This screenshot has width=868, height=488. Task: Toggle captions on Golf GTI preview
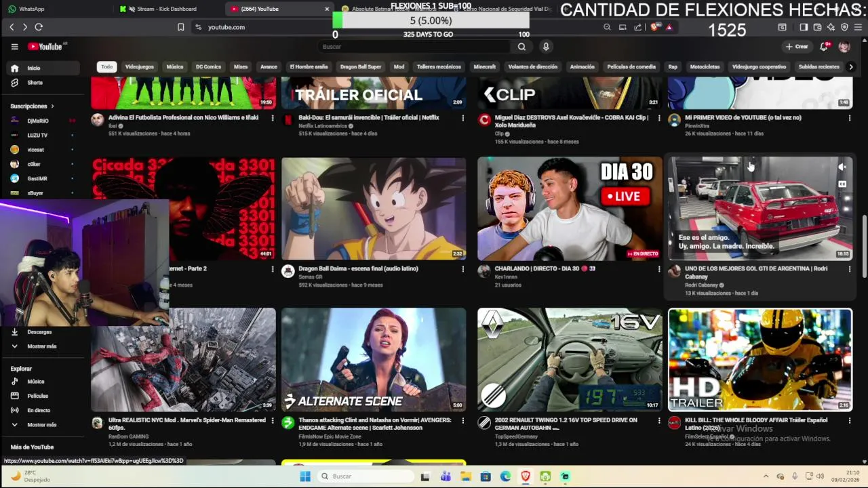coord(842,184)
